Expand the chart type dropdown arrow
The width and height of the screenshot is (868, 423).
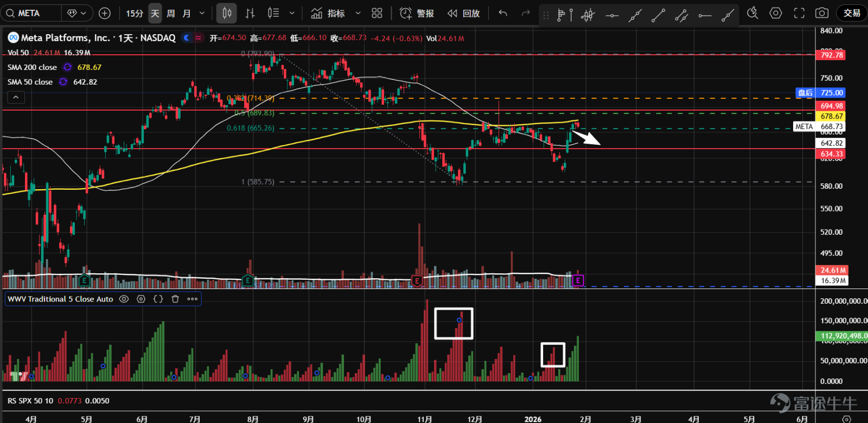coord(292,13)
